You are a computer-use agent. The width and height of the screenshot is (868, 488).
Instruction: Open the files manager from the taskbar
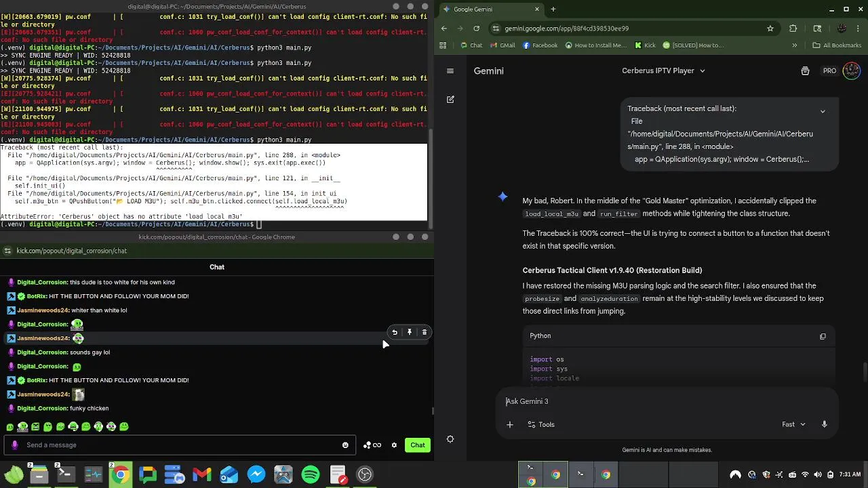(39, 474)
